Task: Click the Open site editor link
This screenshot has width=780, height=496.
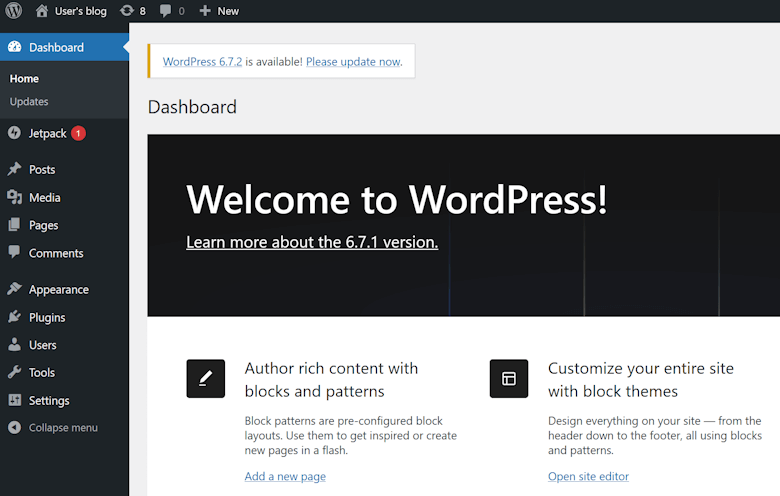Action: pos(588,476)
